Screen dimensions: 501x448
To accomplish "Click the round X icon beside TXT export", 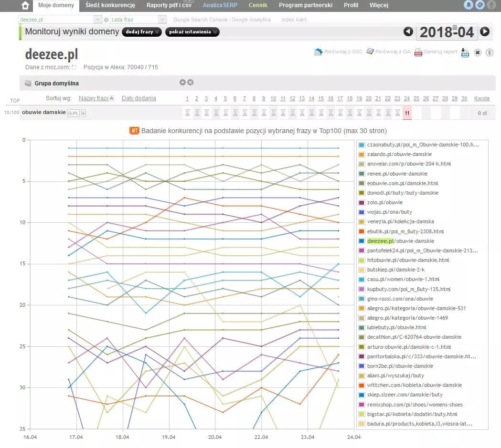I will tap(477, 52).
